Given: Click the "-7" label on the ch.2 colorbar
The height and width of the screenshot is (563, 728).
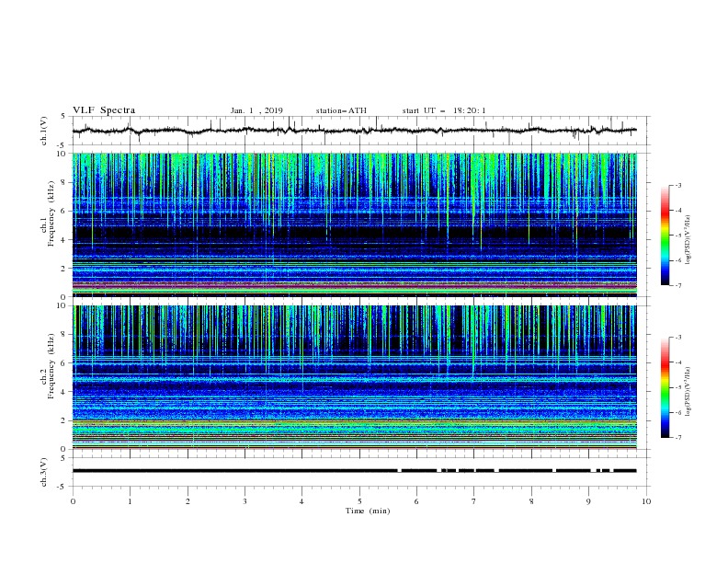Looking at the screenshot, I should [678, 438].
